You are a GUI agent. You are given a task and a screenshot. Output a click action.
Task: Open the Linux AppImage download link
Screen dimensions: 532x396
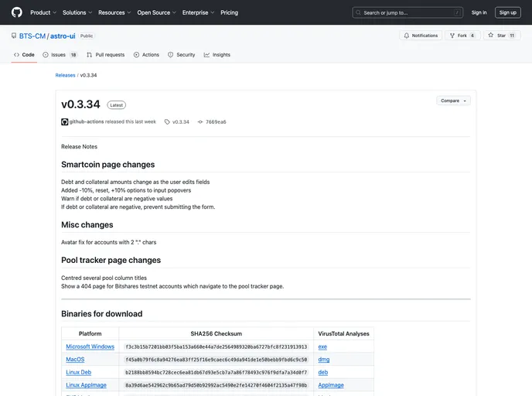(86, 385)
